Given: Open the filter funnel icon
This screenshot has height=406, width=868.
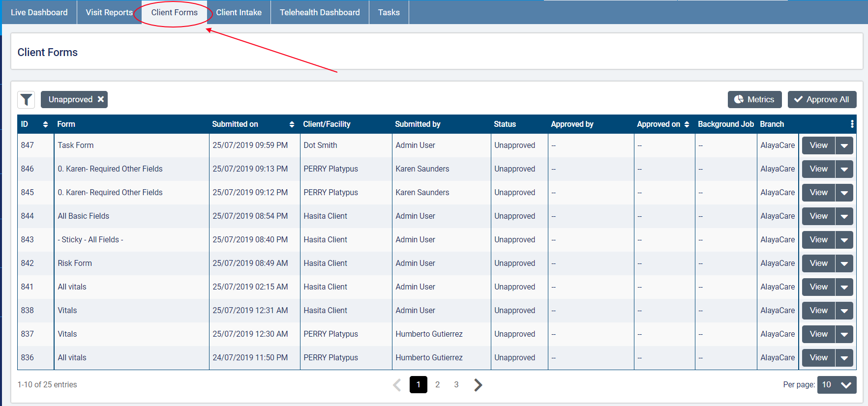Looking at the screenshot, I should click(26, 100).
